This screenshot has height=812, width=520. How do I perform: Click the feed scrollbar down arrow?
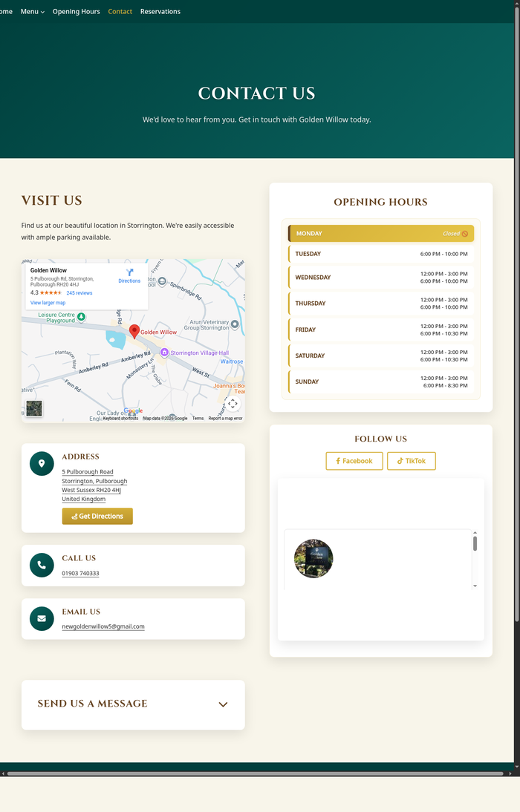click(475, 586)
